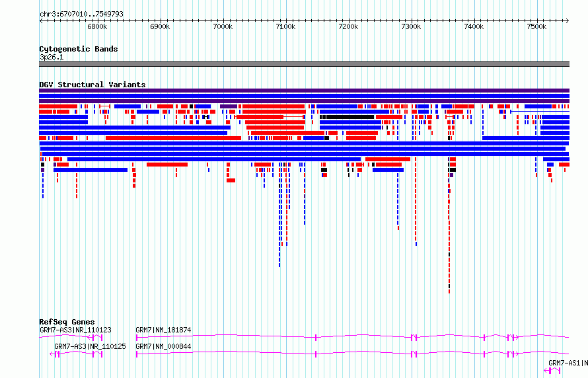588x378 pixels.
Task: Open the Cytogenetic Bands track title
Action: (79, 49)
